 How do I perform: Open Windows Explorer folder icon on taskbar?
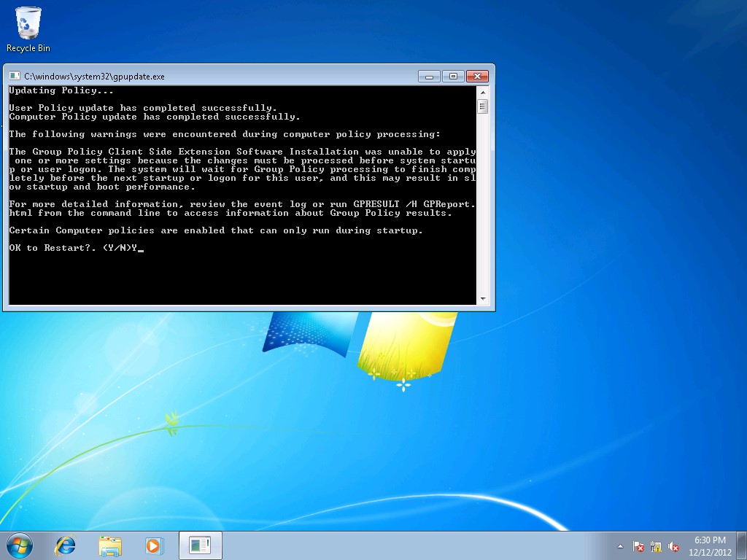(109, 545)
